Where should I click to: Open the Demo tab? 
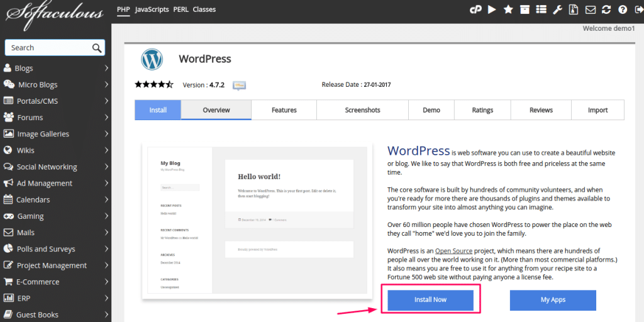(431, 110)
